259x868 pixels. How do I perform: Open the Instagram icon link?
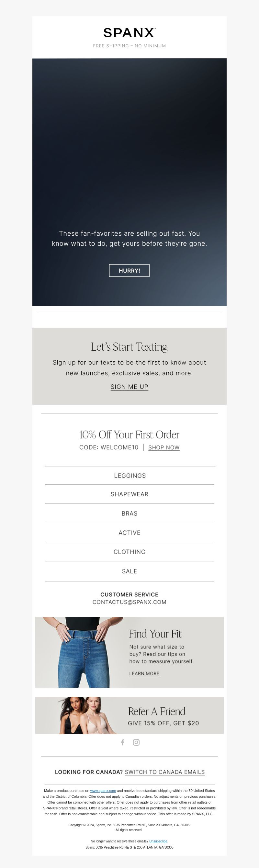[x=136, y=742]
